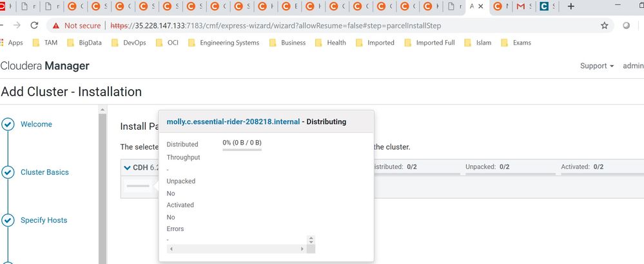The image size is (644, 264).
Task: Open the BigData bookmark folder
Action: pos(84,43)
